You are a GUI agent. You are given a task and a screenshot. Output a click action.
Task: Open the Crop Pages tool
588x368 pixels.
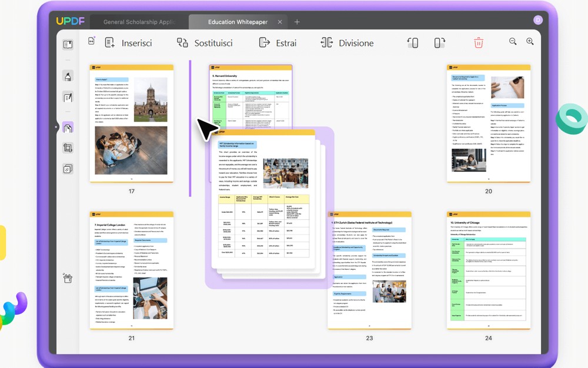(68, 149)
